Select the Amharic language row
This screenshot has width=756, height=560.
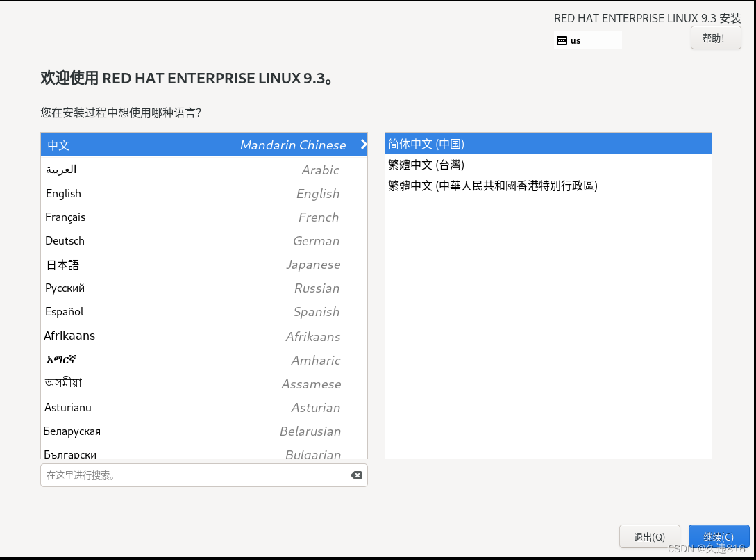(x=204, y=360)
